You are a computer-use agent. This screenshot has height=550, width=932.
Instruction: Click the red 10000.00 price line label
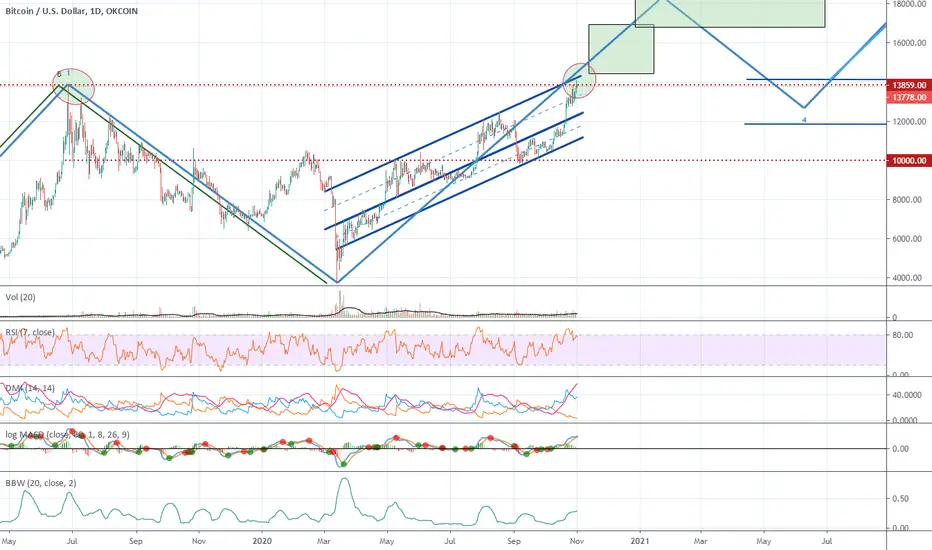point(909,161)
